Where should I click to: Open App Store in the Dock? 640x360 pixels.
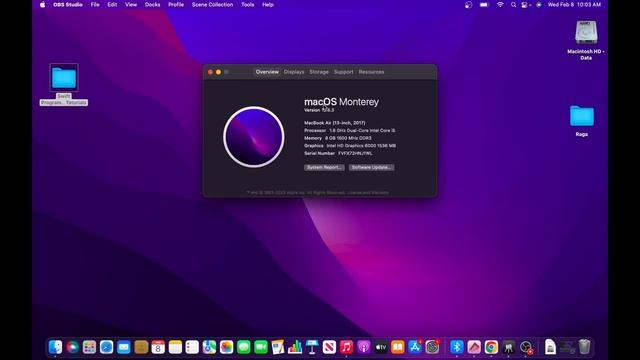coord(415,347)
